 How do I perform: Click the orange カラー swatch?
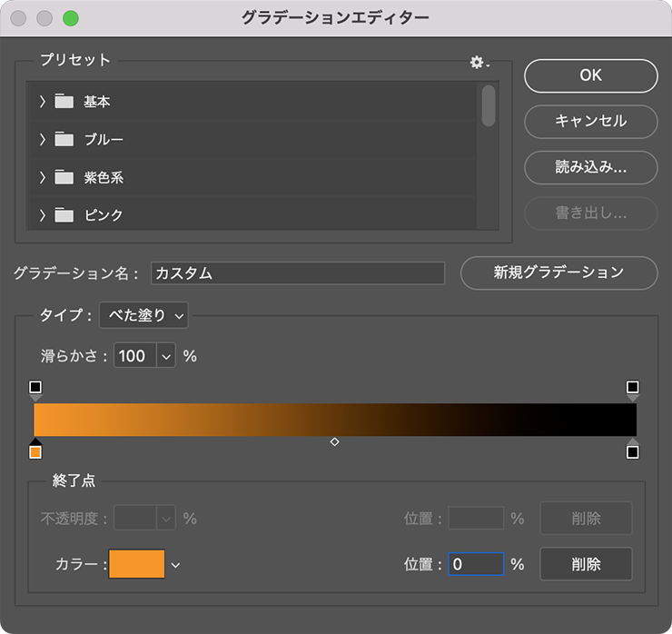pos(137,564)
